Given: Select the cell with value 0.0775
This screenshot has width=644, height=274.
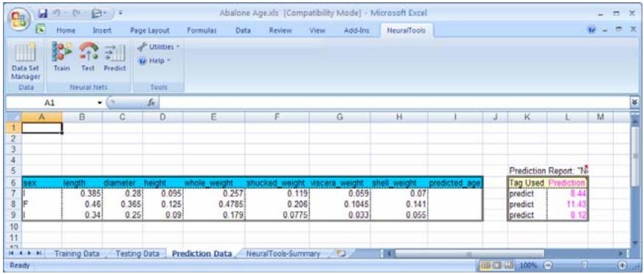Looking at the screenshot, I should [x=277, y=215].
